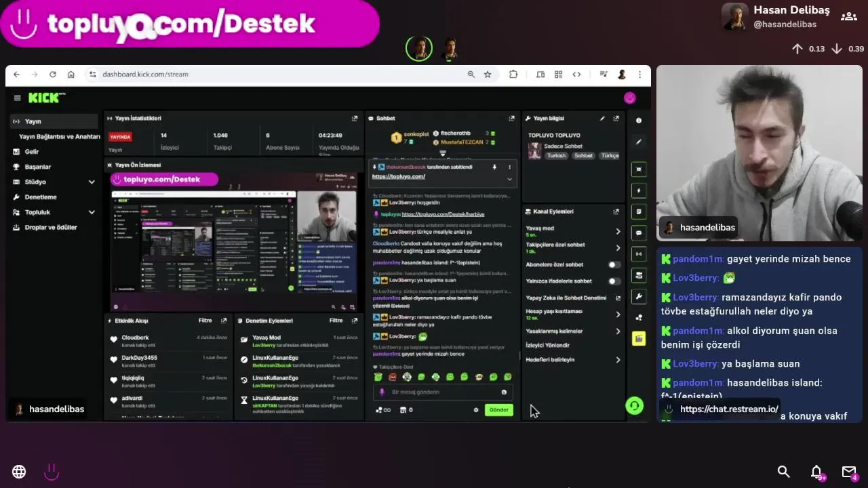Viewport: 868px width, 488px height.
Task: Click the browser address bar URL
Action: pyautogui.click(x=145, y=75)
